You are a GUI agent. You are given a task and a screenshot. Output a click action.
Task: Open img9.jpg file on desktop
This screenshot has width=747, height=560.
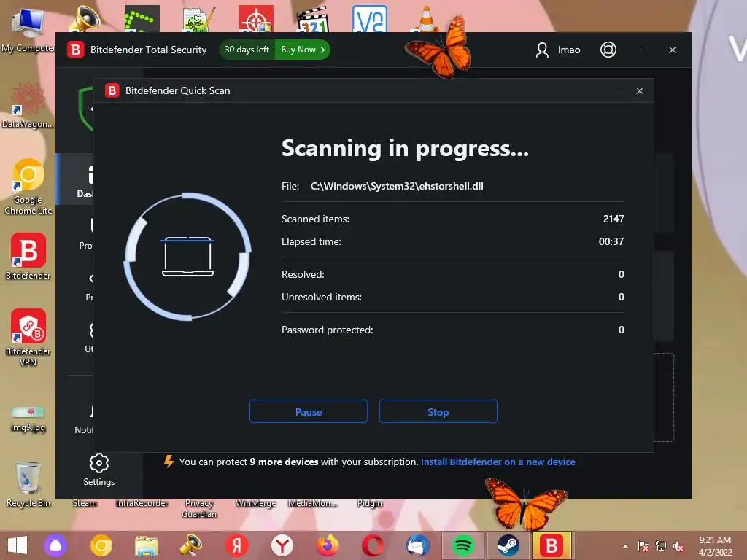(28, 418)
